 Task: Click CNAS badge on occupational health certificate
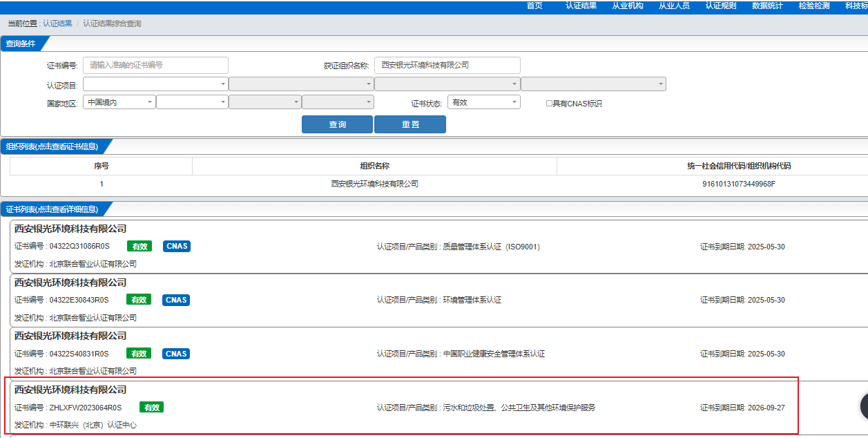(x=176, y=354)
